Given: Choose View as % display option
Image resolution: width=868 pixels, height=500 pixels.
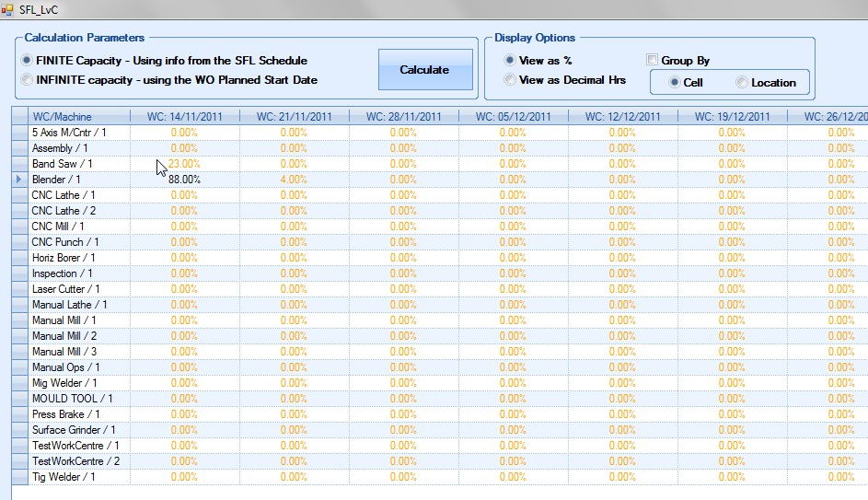Looking at the screenshot, I should (509, 61).
